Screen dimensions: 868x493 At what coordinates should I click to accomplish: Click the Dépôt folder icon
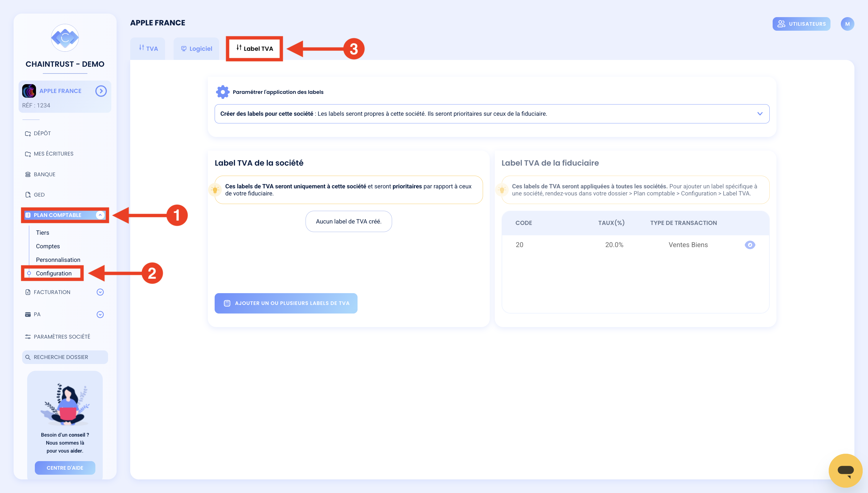click(28, 133)
